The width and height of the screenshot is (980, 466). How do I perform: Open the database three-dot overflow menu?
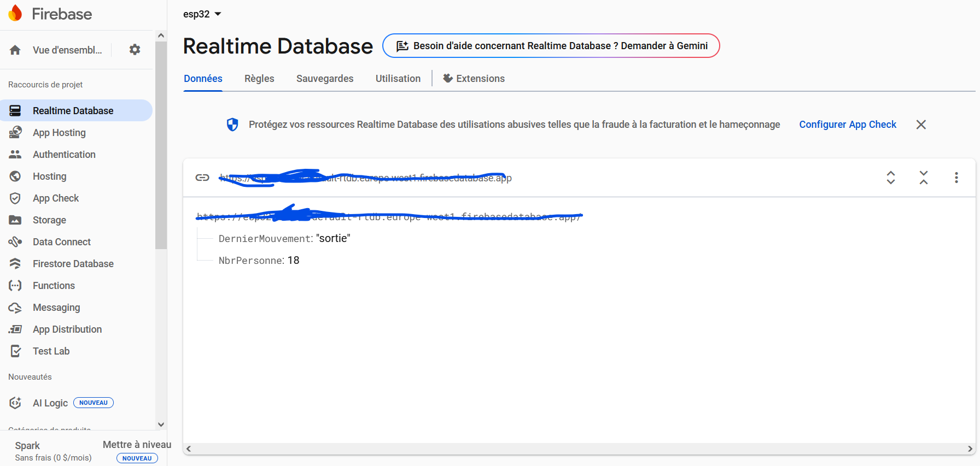tap(956, 178)
